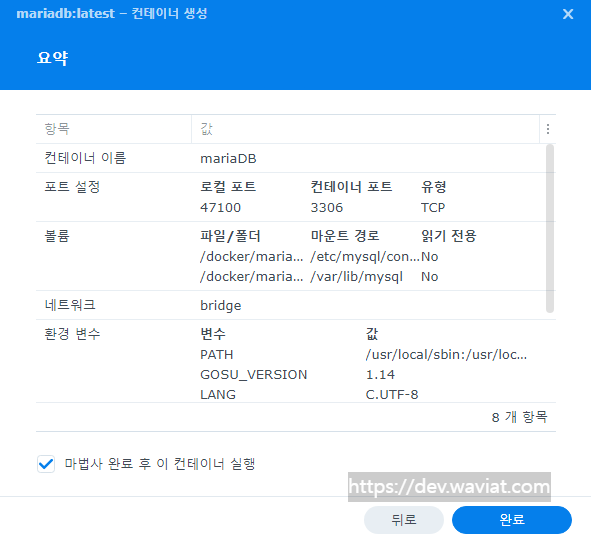Image resolution: width=591 pixels, height=542 pixels.
Task: Click the local port value 47100
Action: [220, 208]
